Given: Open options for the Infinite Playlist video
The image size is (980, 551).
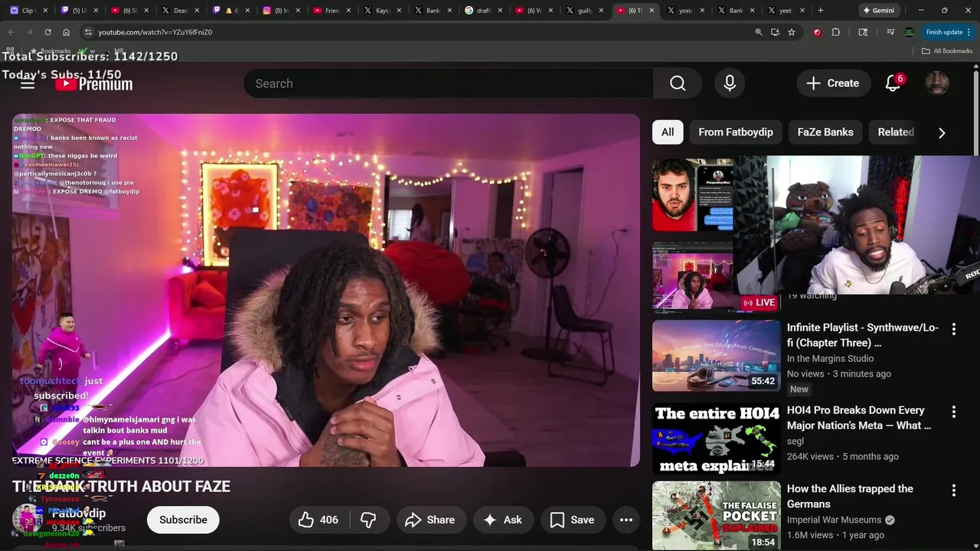Looking at the screenshot, I should (954, 329).
